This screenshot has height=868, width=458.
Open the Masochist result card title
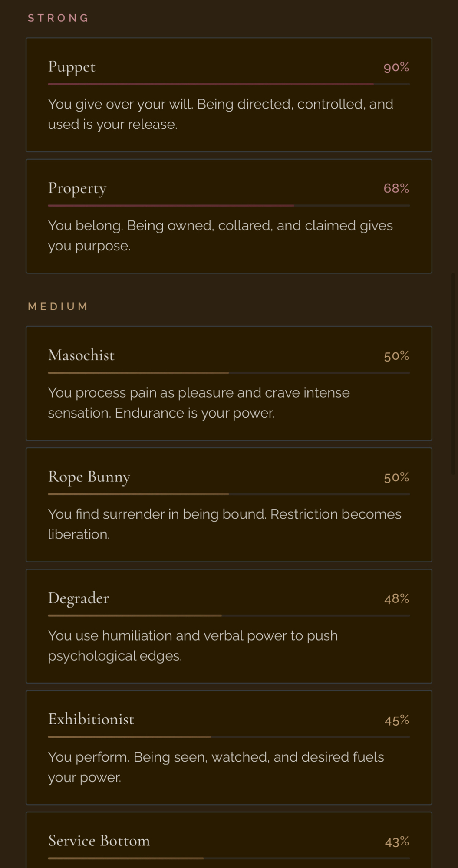click(81, 355)
